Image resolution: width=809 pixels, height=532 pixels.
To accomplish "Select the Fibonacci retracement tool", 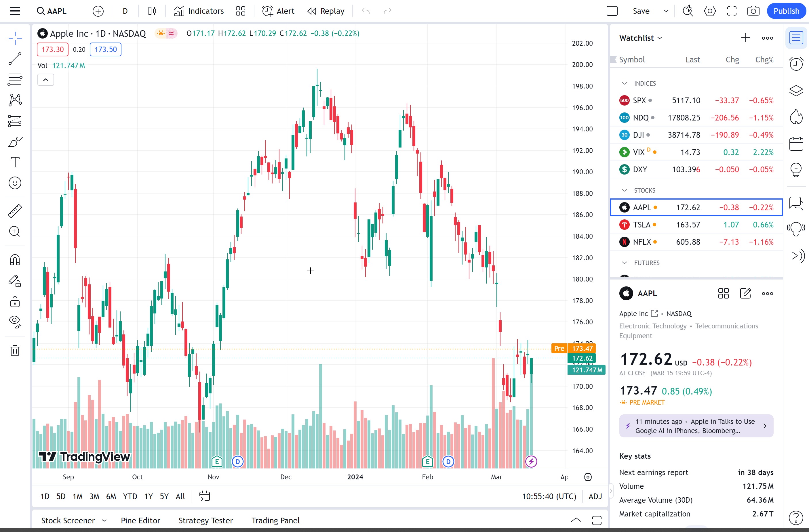I will pyautogui.click(x=15, y=79).
